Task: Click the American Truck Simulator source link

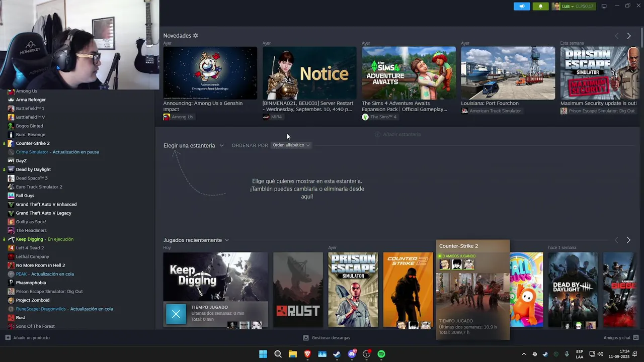Action: (491, 111)
